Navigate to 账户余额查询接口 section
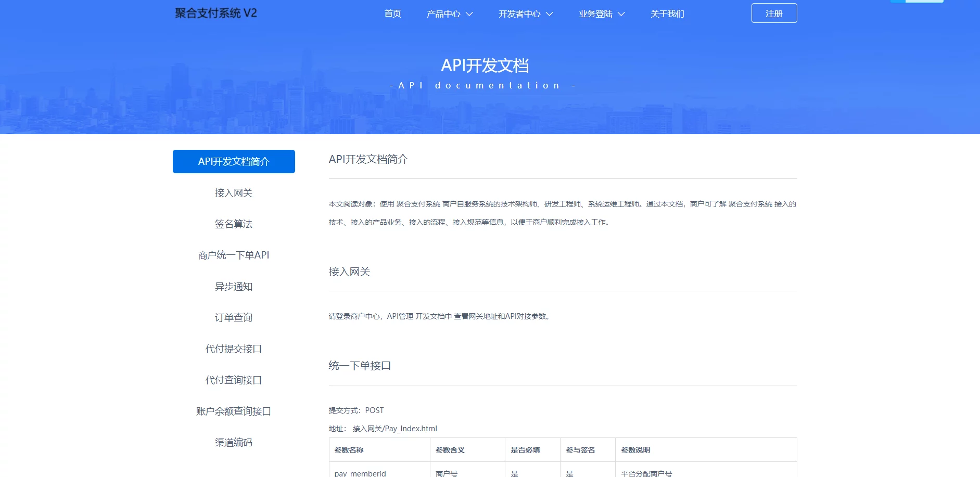 (x=234, y=411)
